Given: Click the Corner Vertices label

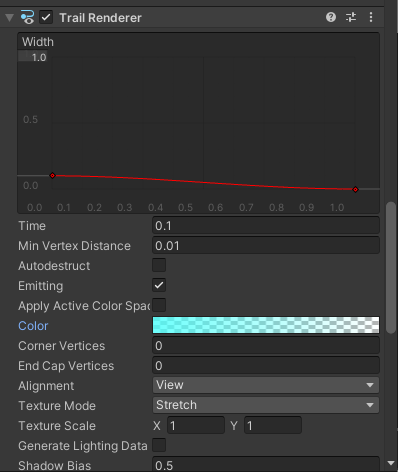Looking at the screenshot, I should coord(61,346).
